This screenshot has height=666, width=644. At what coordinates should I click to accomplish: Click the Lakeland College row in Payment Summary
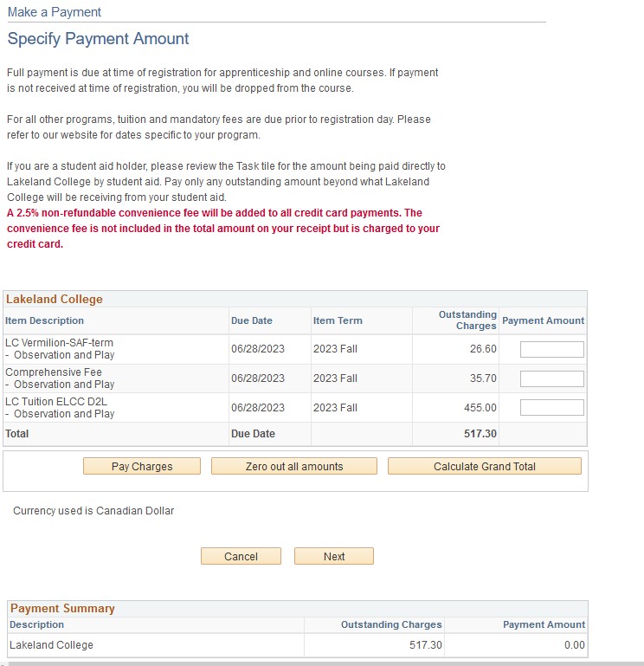coord(51,644)
